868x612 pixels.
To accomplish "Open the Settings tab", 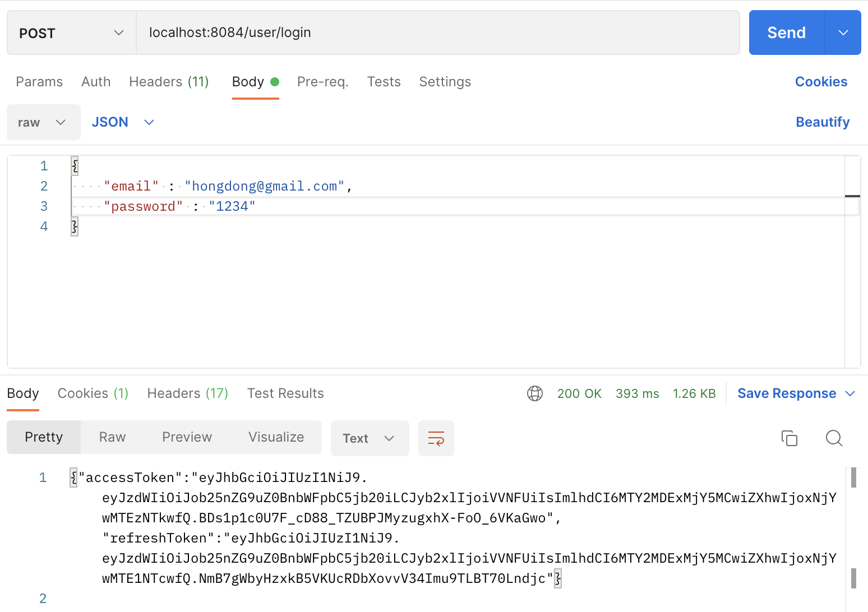I will tap(445, 82).
